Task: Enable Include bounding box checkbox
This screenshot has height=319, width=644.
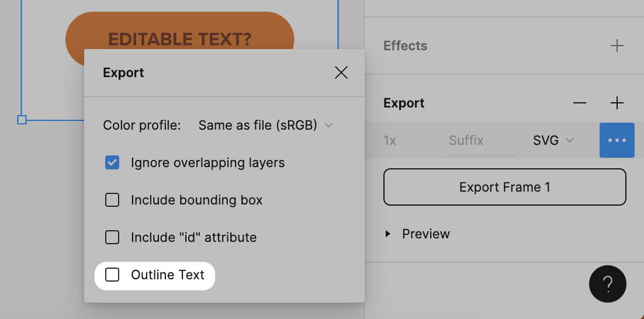Action: pyautogui.click(x=112, y=200)
